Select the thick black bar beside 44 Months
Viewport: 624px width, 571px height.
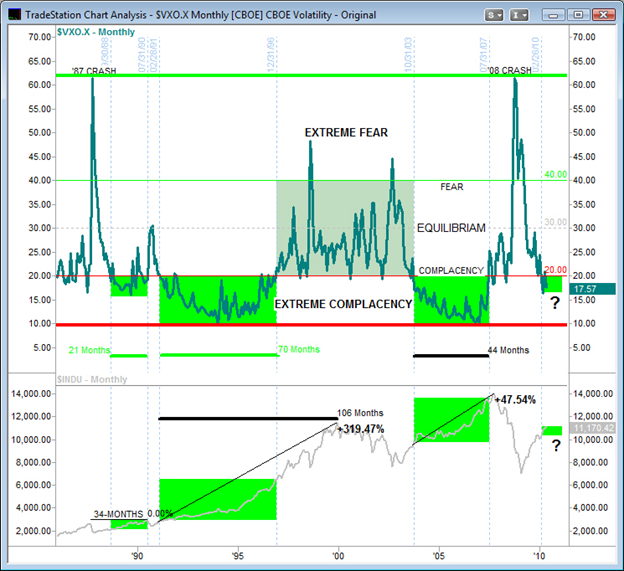point(451,356)
